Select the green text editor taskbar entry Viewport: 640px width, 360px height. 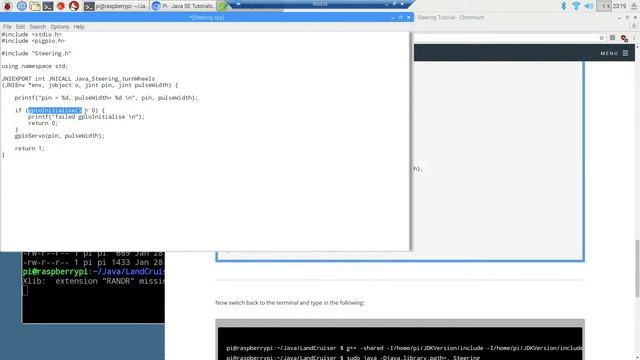(x=222, y=6)
